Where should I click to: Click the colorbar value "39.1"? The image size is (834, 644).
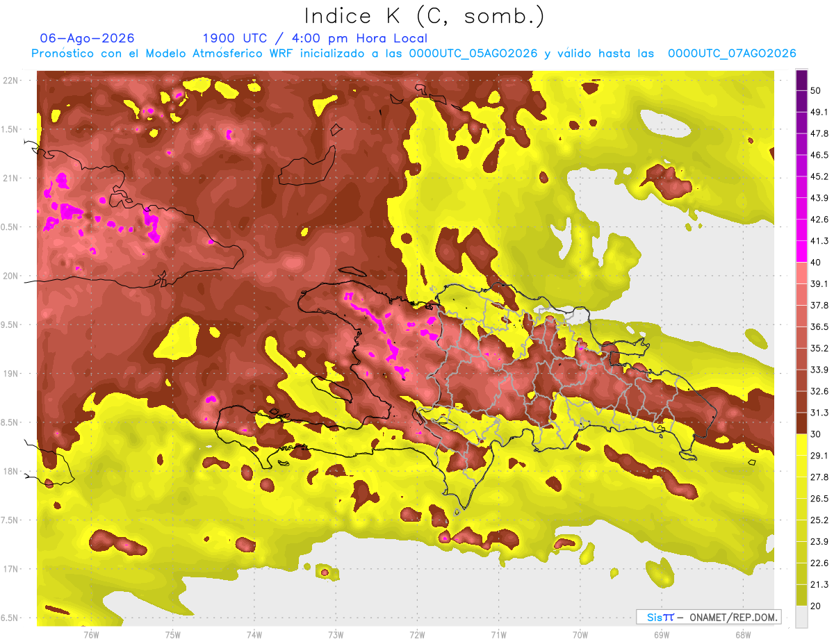818,283
